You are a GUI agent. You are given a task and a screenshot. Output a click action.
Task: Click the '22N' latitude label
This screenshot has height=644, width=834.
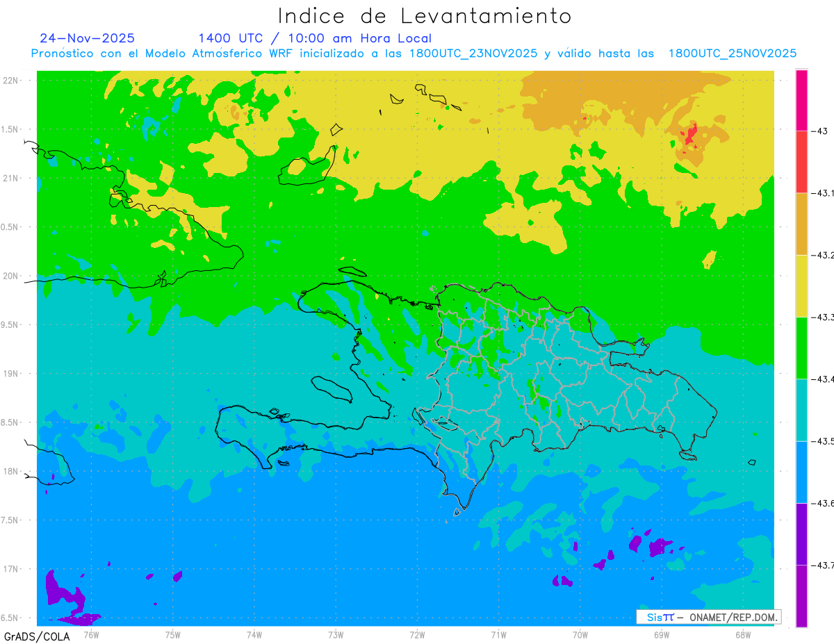click(12, 80)
